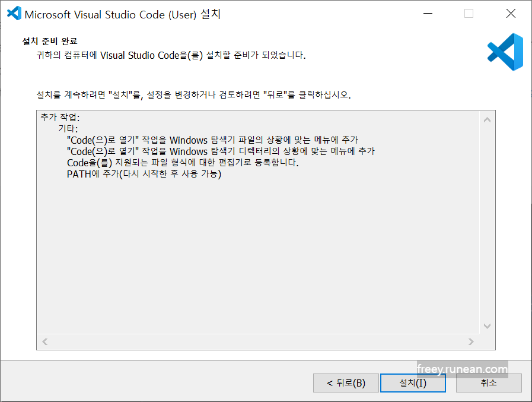The image size is (532, 402).
Task: Click the horizontal scroll left arrow
Action: pyautogui.click(x=45, y=341)
